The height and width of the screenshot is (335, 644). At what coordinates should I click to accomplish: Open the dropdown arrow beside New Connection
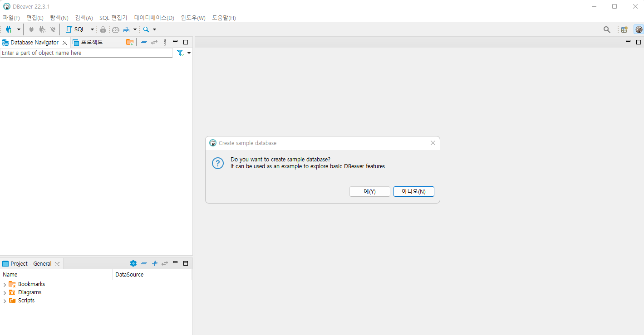[x=19, y=29]
